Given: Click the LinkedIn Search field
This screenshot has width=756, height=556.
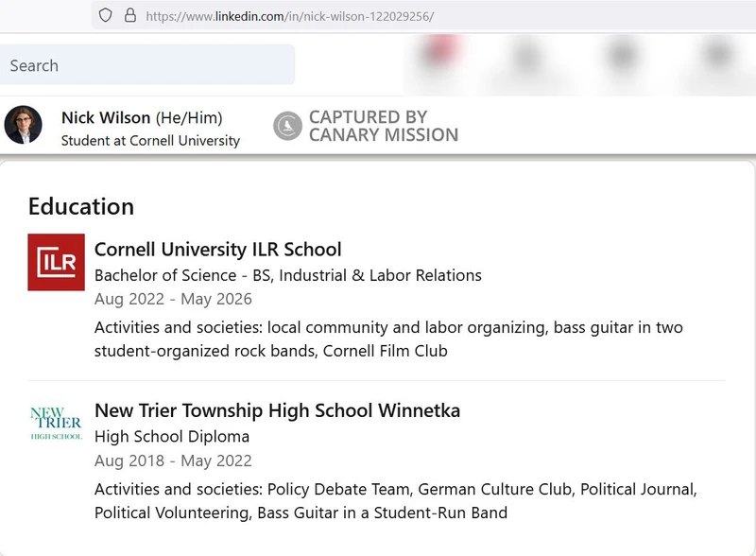Looking at the screenshot, I should click(147, 64).
